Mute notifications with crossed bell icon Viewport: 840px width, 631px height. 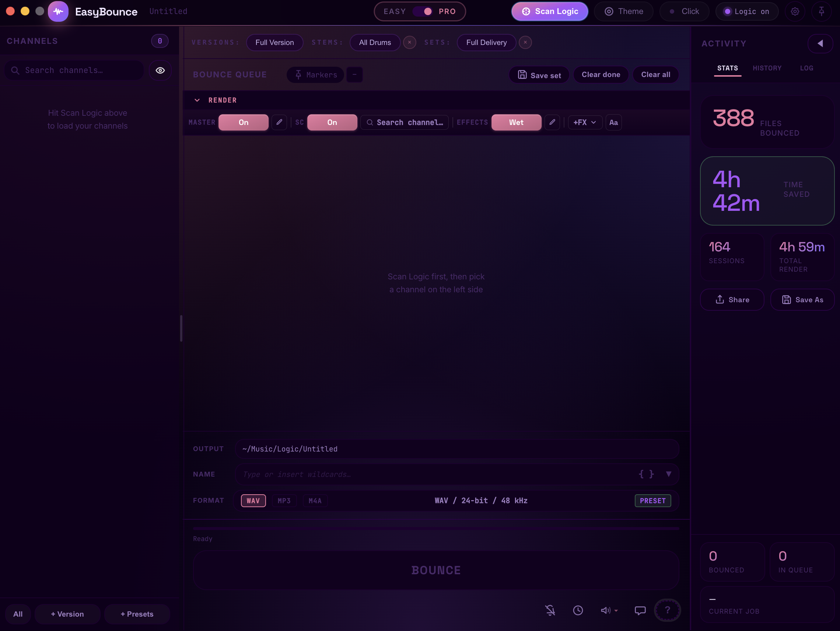coord(550,610)
